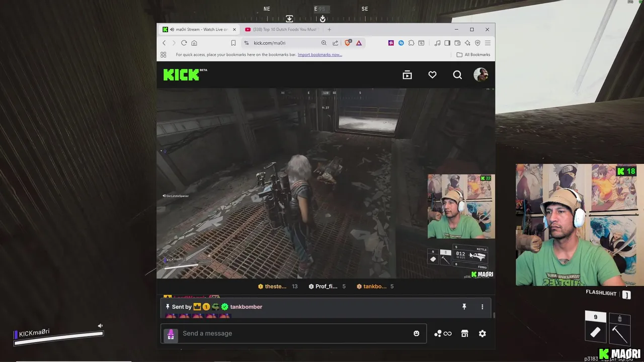Bookmark this page icon
Viewport: 644px width, 362px height.
point(233,43)
